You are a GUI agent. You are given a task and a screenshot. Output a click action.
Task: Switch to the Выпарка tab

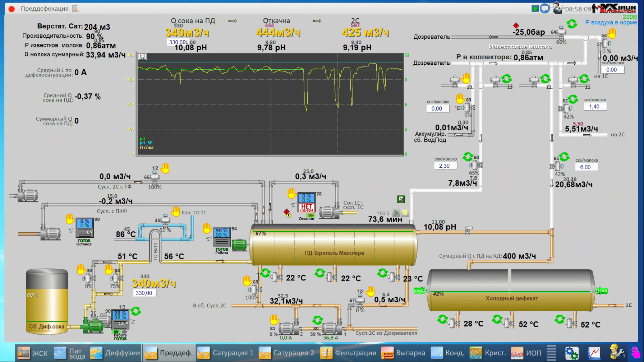coord(403,353)
